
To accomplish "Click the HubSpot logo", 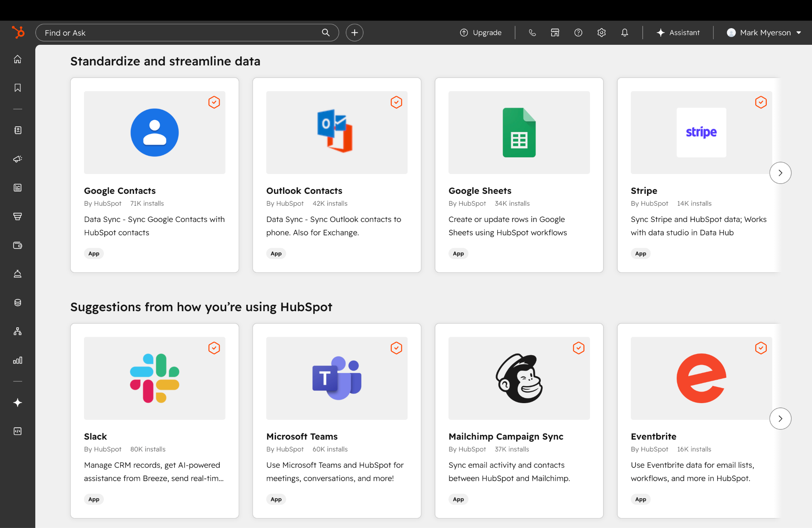I will tap(18, 33).
